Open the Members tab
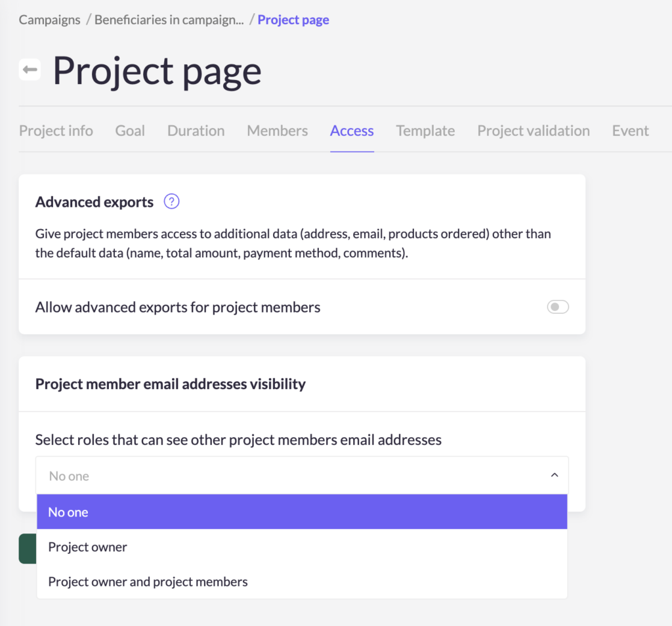The image size is (672, 626). pos(277,131)
